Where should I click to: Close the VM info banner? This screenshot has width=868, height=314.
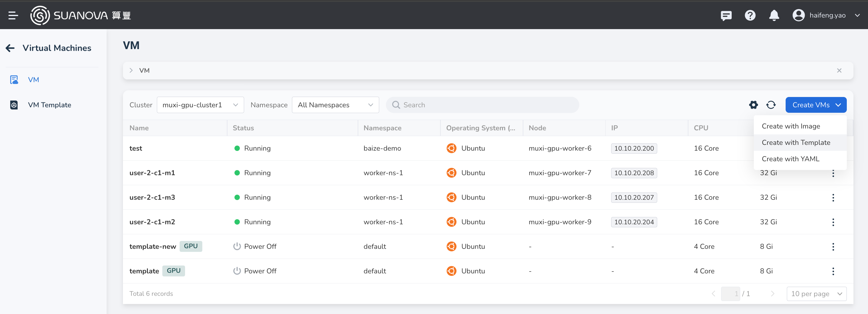coord(839,71)
